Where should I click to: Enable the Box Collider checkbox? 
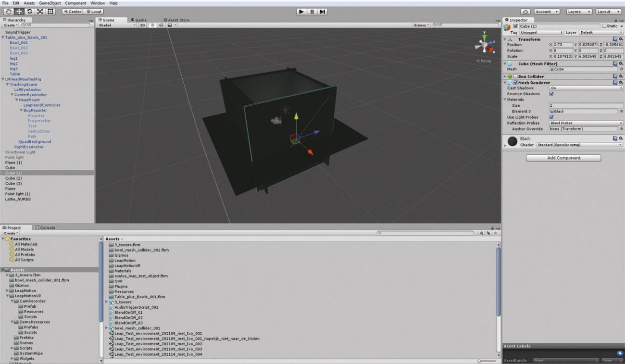515,76
